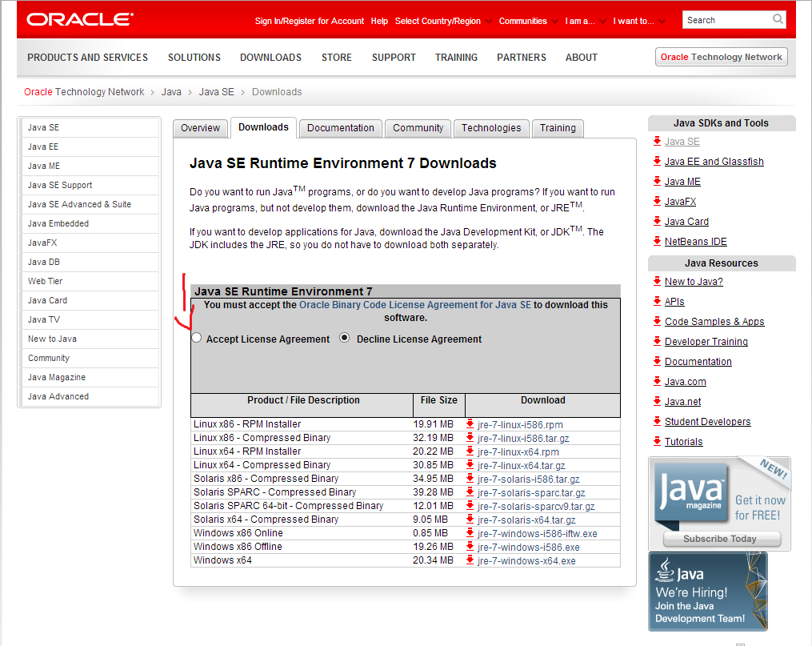Click the red arrow icon beside Developer Training
The image size is (812, 646).
657,341
